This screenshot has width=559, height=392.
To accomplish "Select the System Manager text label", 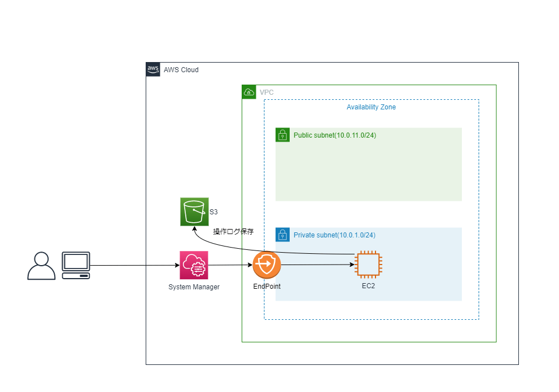I will (x=194, y=287).
